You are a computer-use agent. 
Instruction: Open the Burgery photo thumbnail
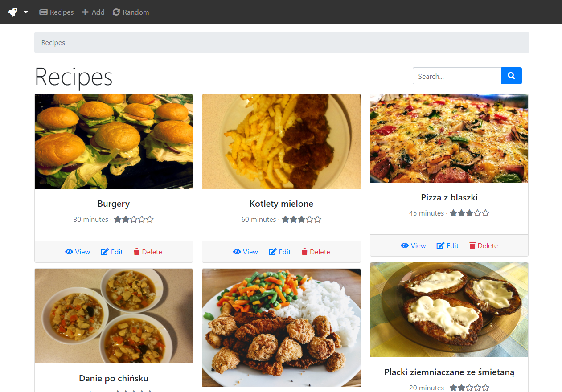[x=114, y=141]
